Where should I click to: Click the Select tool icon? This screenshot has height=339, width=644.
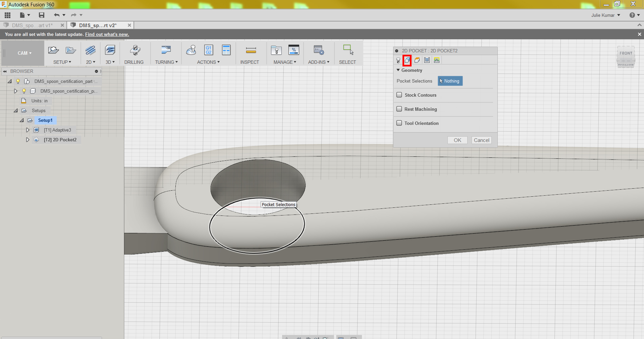[x=348, y=50]
